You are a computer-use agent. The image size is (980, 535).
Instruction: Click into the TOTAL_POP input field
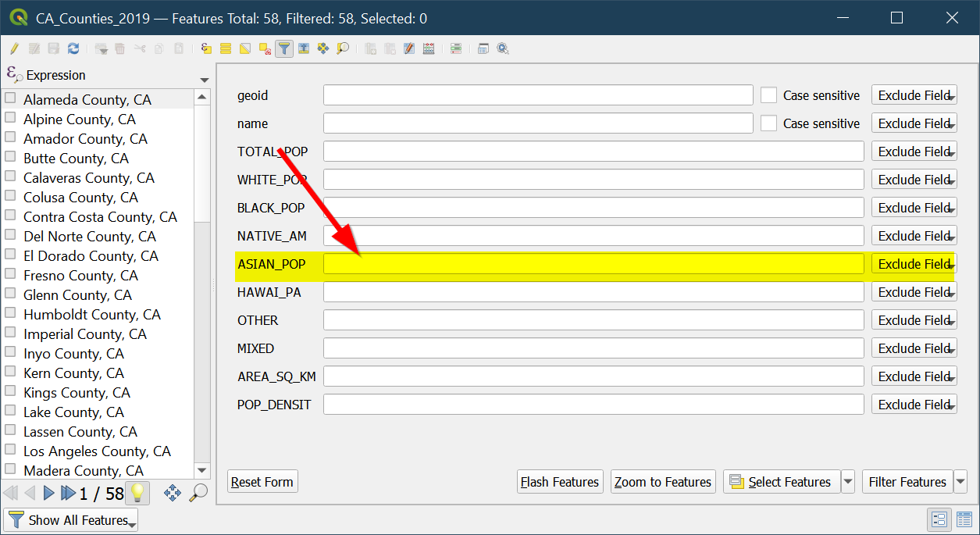593,152
